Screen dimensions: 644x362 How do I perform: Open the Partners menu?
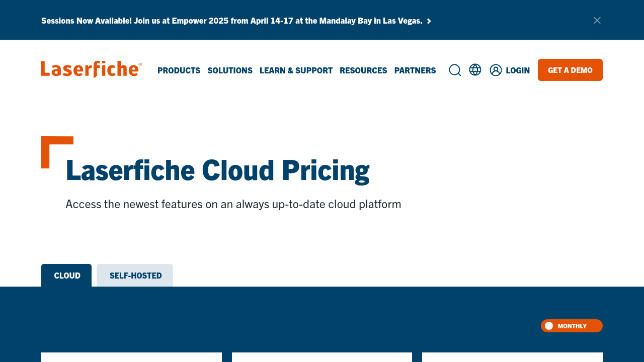click(415, 70)
